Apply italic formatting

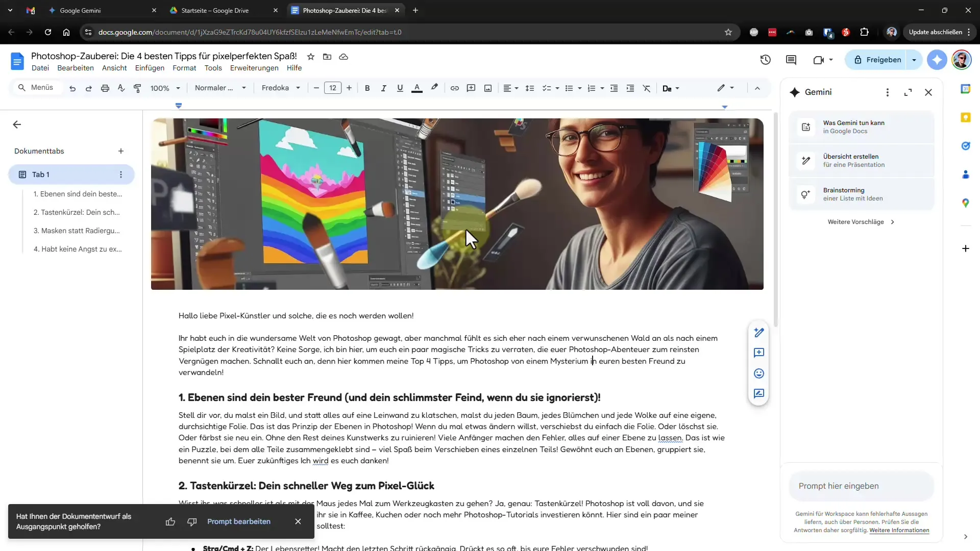click(x=383, y=88)
